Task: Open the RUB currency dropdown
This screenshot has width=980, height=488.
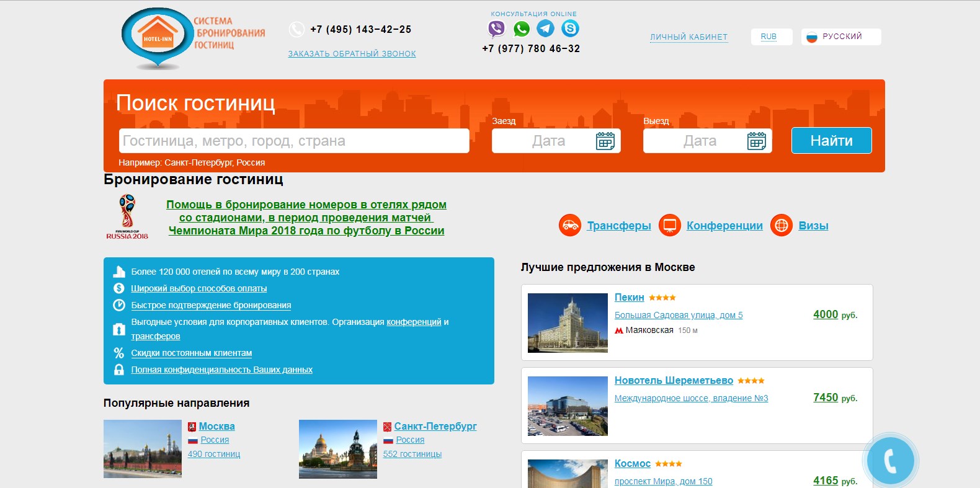Action: point(772,37)
